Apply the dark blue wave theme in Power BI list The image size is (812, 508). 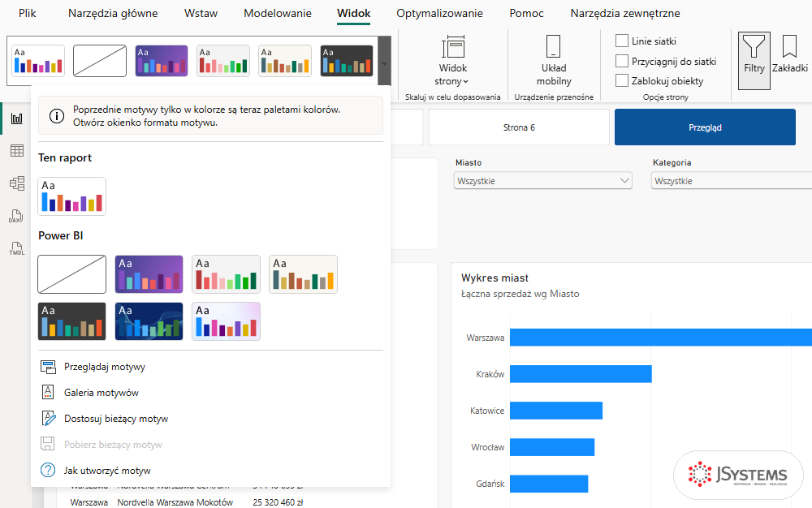[149, 321]
